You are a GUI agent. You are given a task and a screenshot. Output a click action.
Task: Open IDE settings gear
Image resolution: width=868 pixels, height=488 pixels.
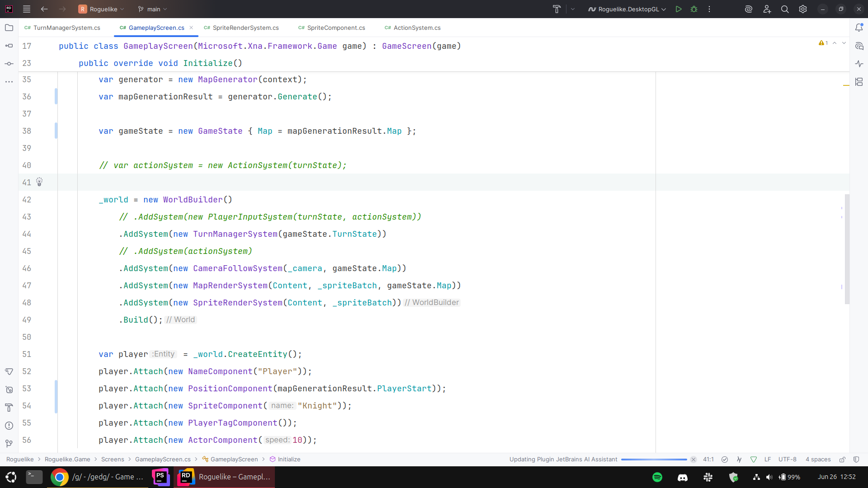pos(803,9)
